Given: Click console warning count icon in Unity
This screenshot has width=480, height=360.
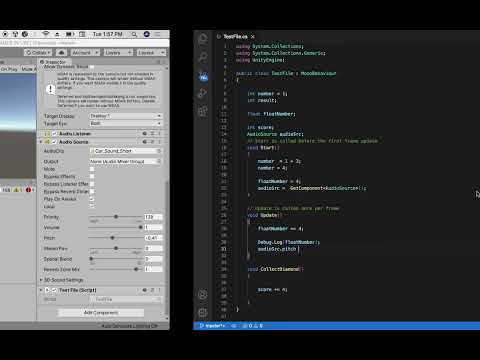Looking at the screenshot, I should [x=16, y=190].
